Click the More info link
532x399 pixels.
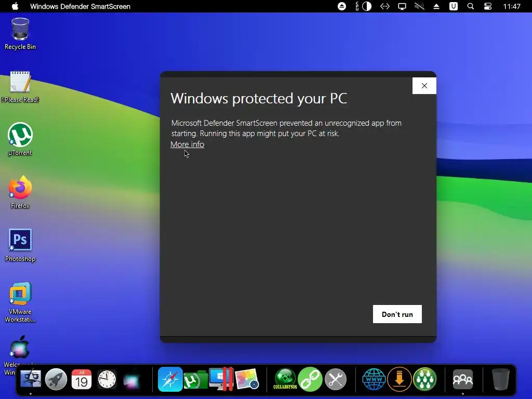[187, 144]
